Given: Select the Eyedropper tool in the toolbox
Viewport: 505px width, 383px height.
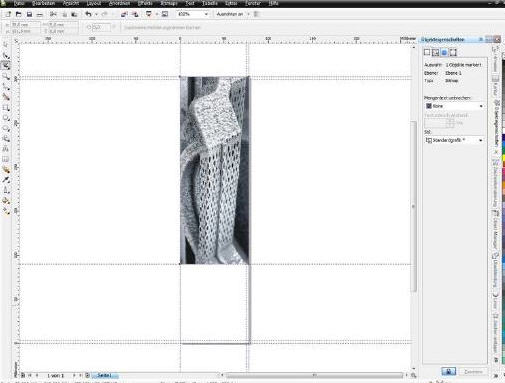Looking at the screenshot, I should tap(6, 180).
